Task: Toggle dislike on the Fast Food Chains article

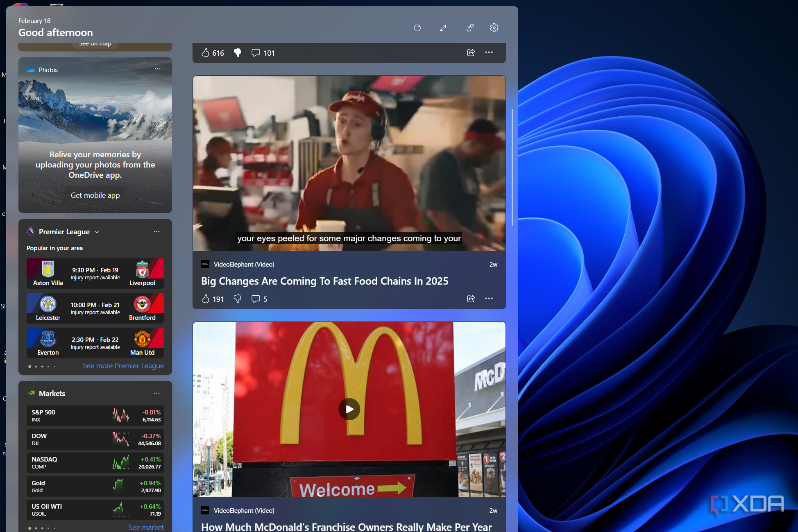Action: point(237,299)
